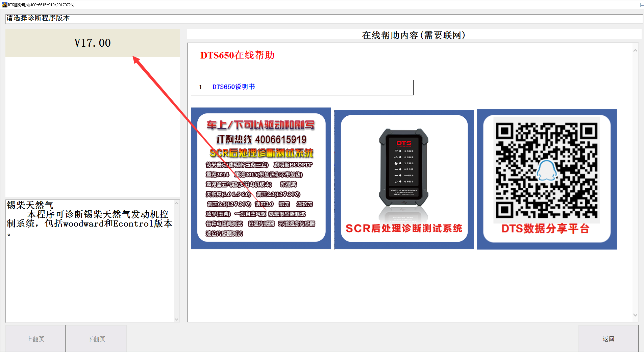This screenshot has width=644, height=352.
Task: Click the SCR后处理诊断测试系统 caption under device
Action: (x=404, y=229)
